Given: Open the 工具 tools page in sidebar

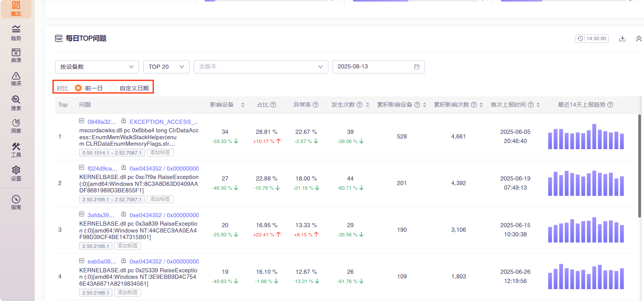Looking at the screenshot, I should (16, 150).
